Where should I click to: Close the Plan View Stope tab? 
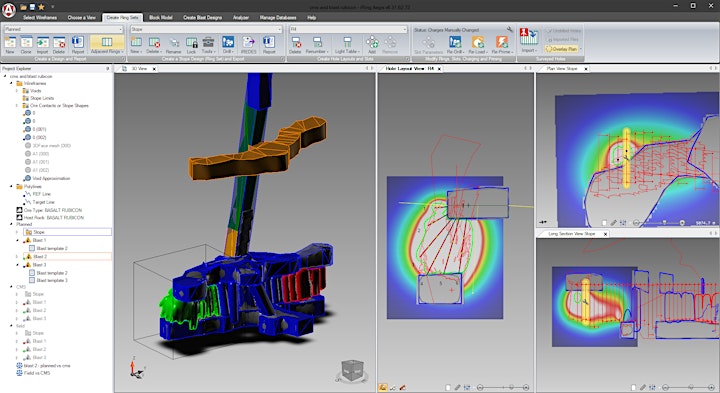[x=586, y=69]
